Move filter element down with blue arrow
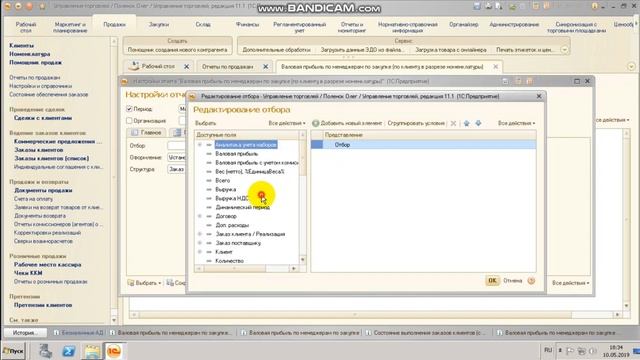This screenshot has width=640, height=360. click(x=478, y=123)
